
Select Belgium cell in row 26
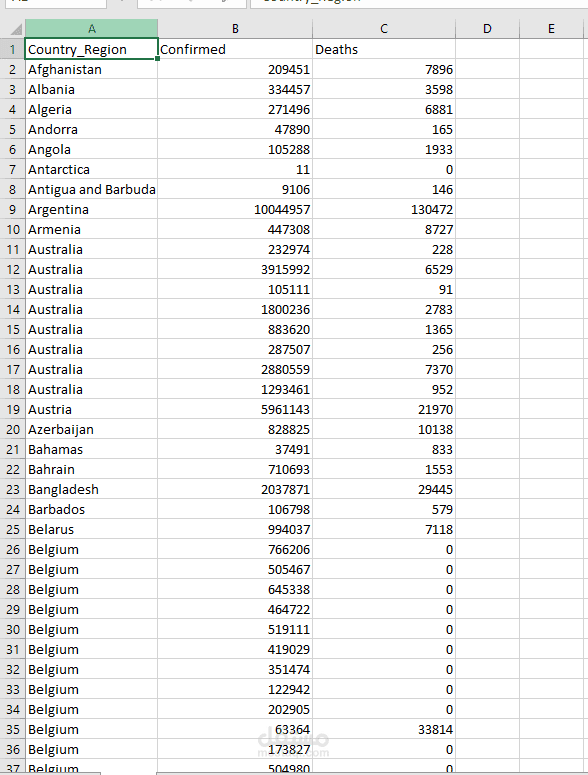[91, 550]
